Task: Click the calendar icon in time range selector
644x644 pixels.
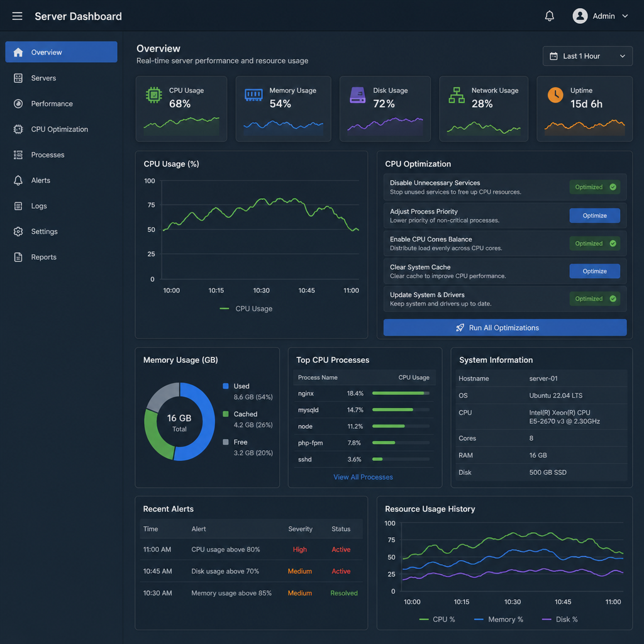Action: pos(553,56)
